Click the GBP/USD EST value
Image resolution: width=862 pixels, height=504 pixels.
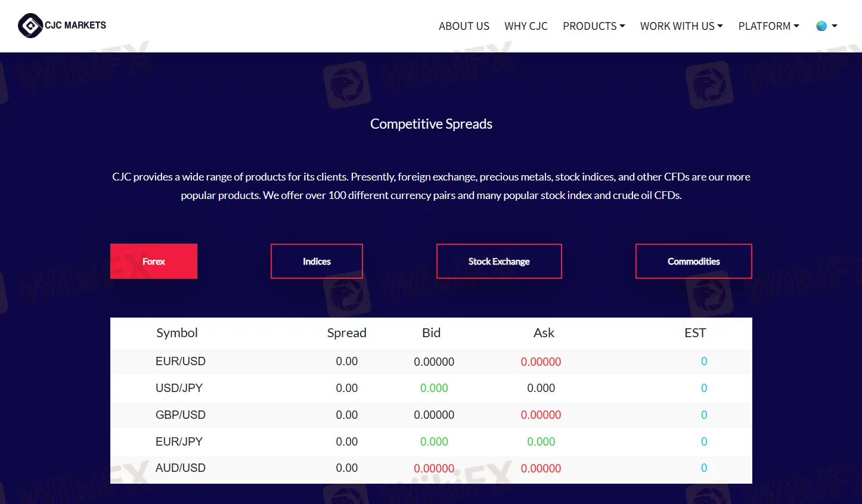[704, 415]
